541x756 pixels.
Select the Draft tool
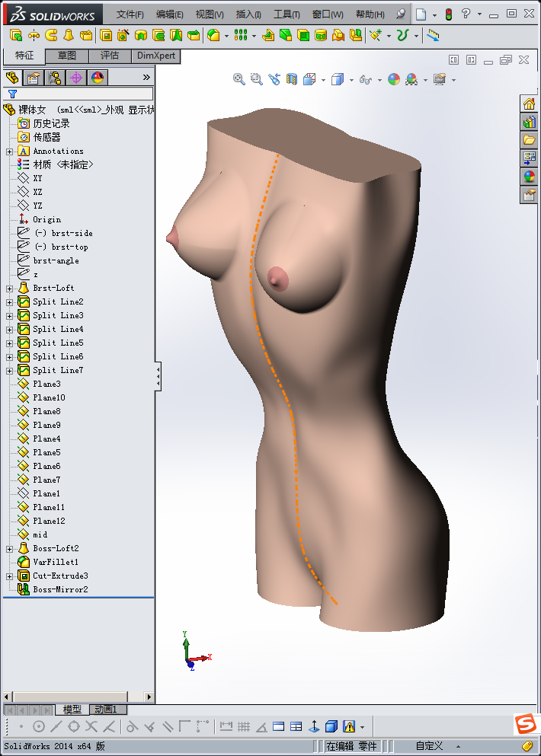coord(286,35)
